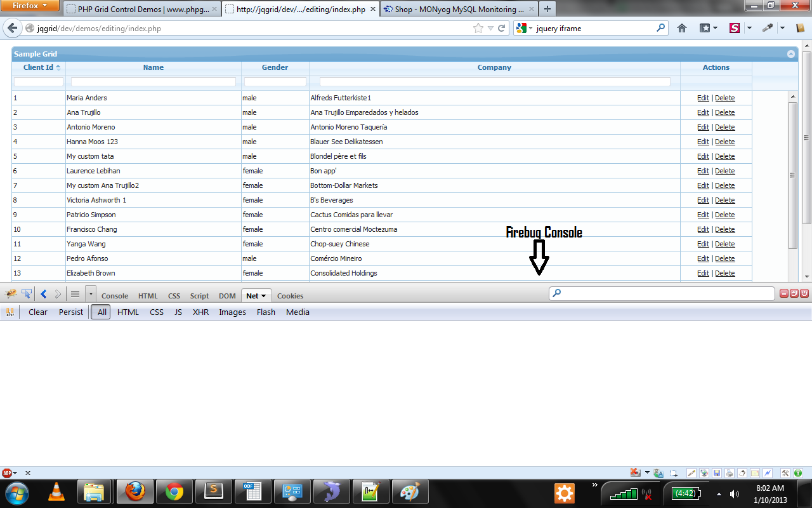Click the eyedropper color picker icon
This screenshot has width=812, height=508.
tap(768, 28)
